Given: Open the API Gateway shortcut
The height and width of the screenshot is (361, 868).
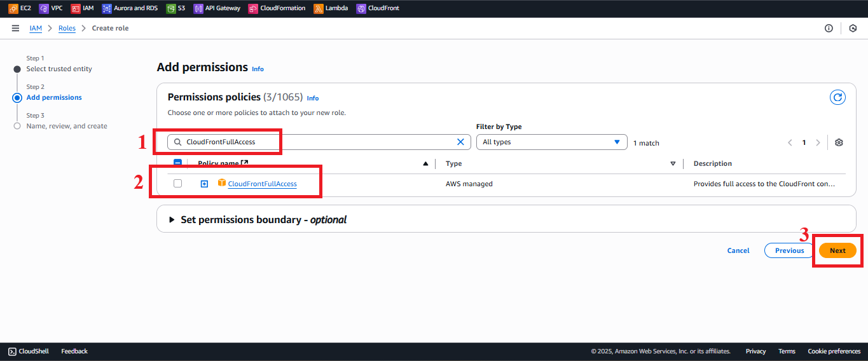Looking at the screenshot, I should [x=217, y=8].
